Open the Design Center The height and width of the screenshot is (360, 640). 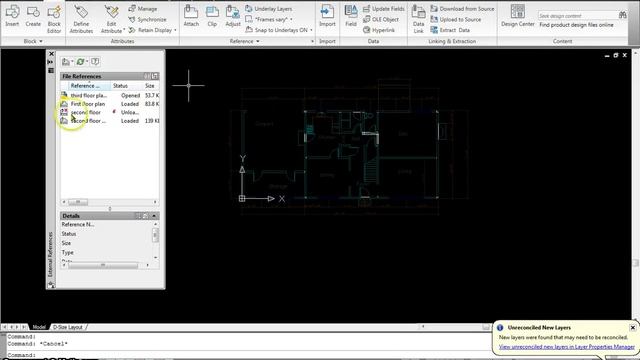point(518,16)
